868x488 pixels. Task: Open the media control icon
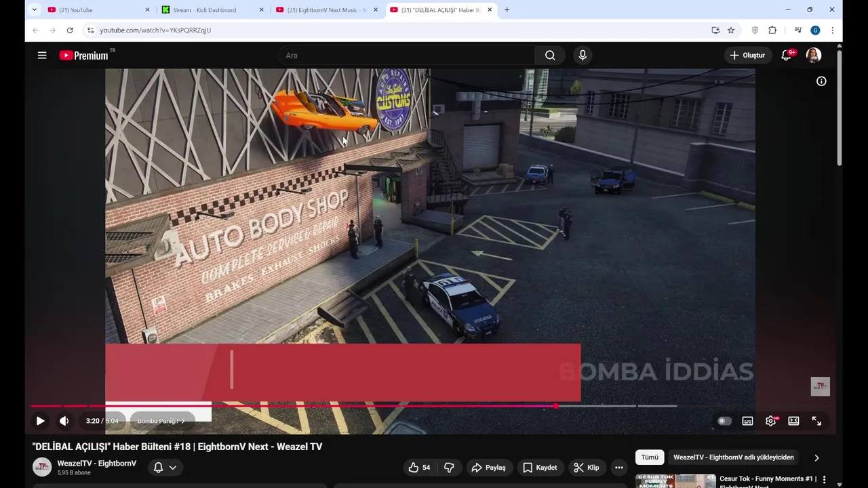pyautogui.click(x=798, y=30)
